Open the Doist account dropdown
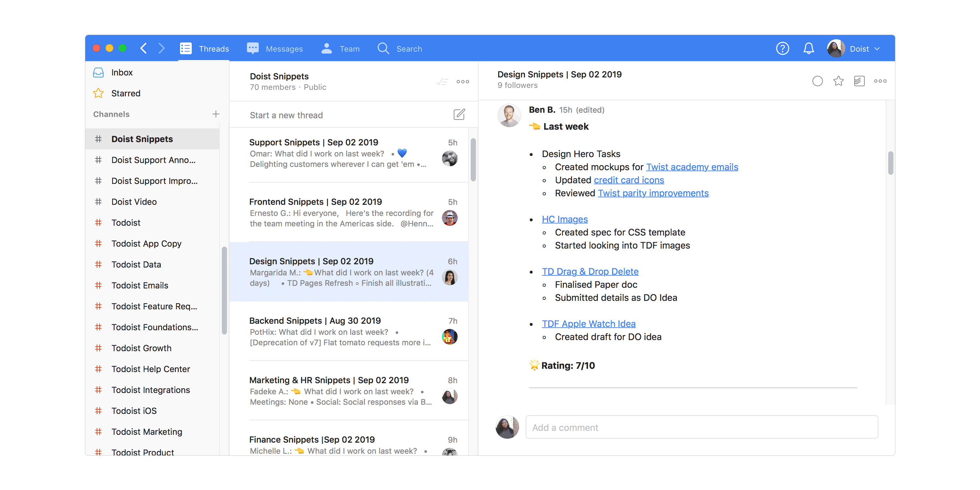This screenshot has width=980, height=490. point(864,49)
